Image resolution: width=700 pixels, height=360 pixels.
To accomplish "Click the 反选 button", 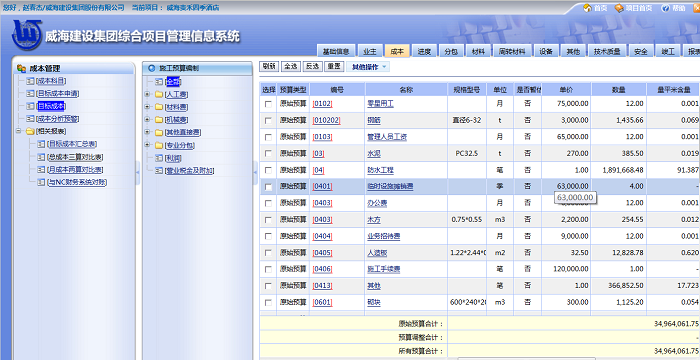I will (312, 66).
